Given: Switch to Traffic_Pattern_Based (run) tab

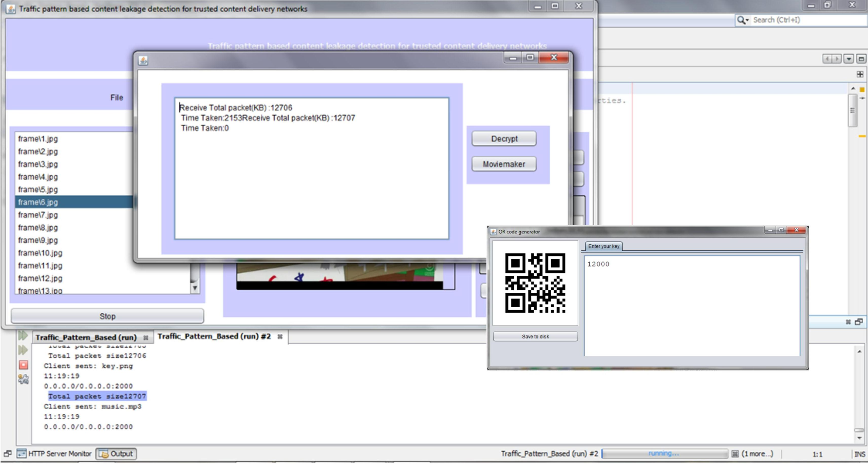Looking at the screenshot, I should click(86, 337).
